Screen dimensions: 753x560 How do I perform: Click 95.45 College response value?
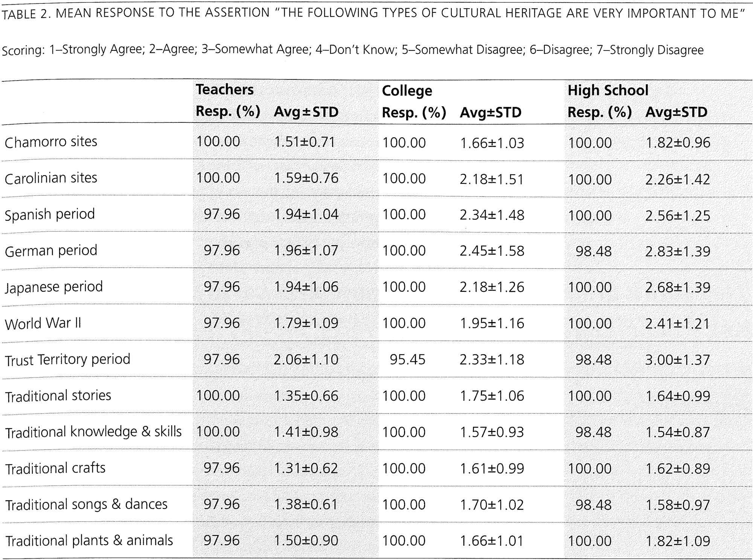407,359
